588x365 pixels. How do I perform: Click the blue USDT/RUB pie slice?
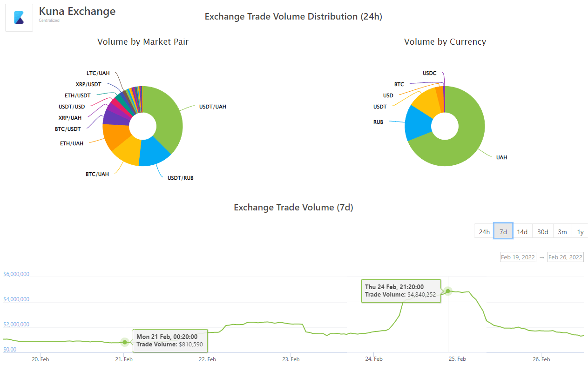[154, 153]
